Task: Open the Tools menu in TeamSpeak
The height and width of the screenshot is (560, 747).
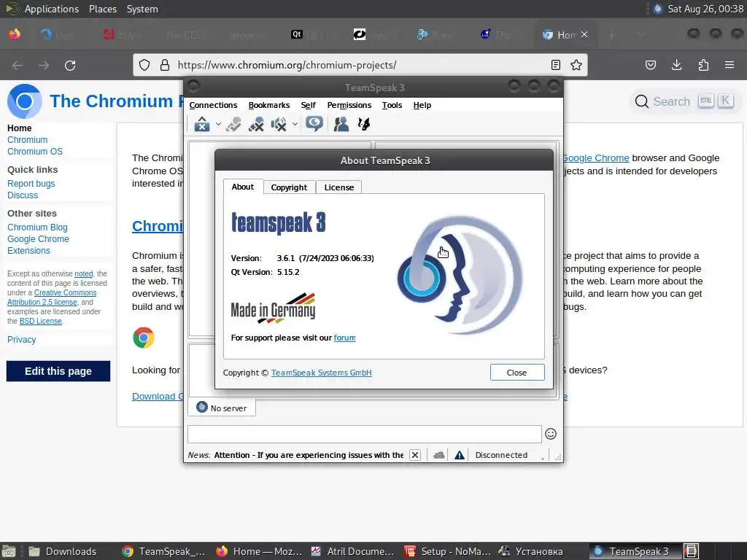Action: coord(392,105)
